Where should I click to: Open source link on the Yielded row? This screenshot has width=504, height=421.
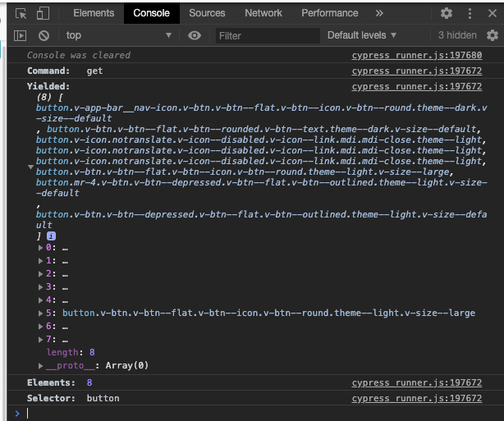tap(416, 87)
